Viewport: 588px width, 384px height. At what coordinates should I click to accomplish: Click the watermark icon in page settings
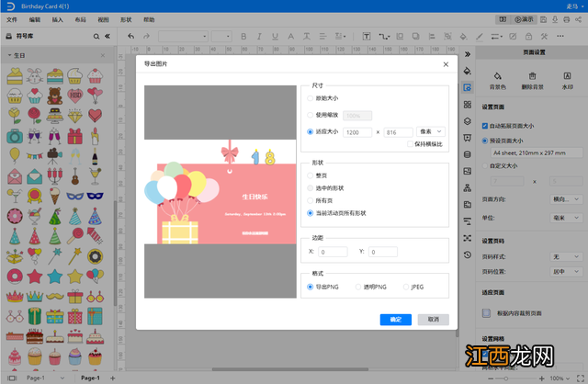coord(568,76)
